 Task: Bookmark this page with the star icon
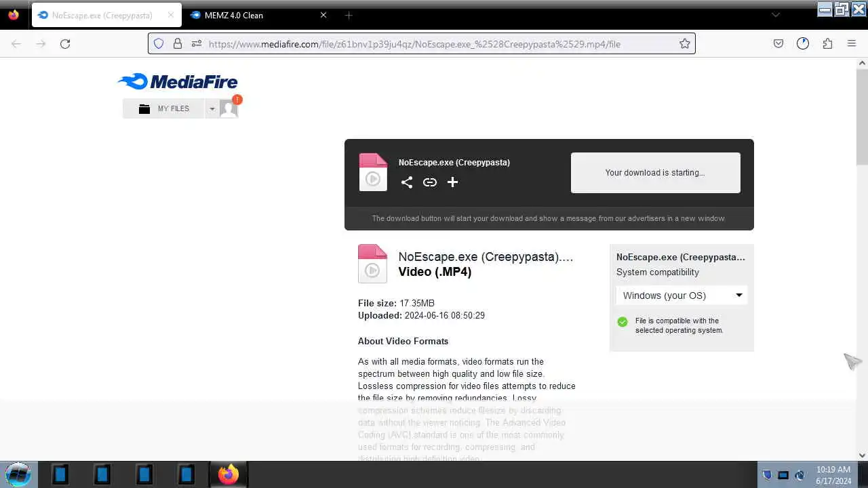685,43
